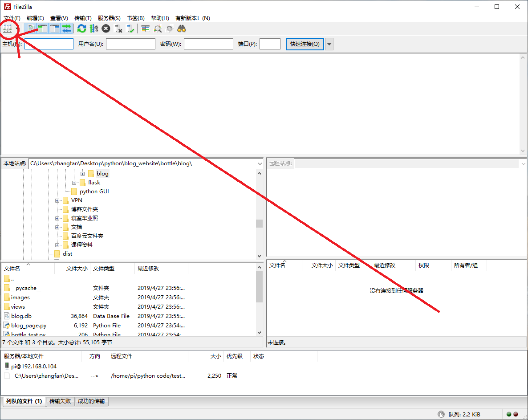Toggle processing of transfer queue

coord(94,29)
